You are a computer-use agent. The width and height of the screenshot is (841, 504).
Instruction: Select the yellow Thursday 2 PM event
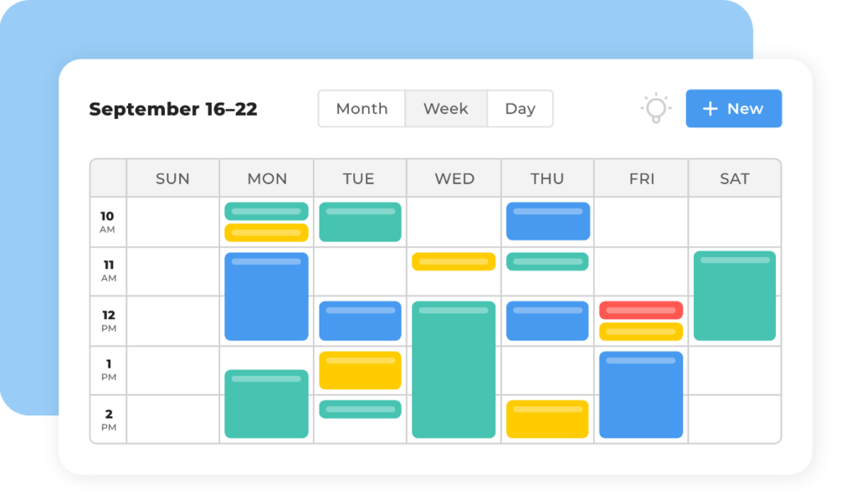click(547, 419)
